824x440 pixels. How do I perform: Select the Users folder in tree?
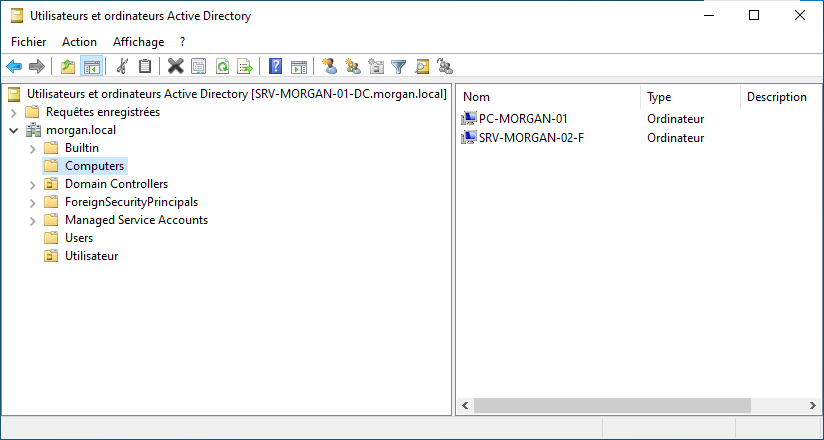click(78, 238)
